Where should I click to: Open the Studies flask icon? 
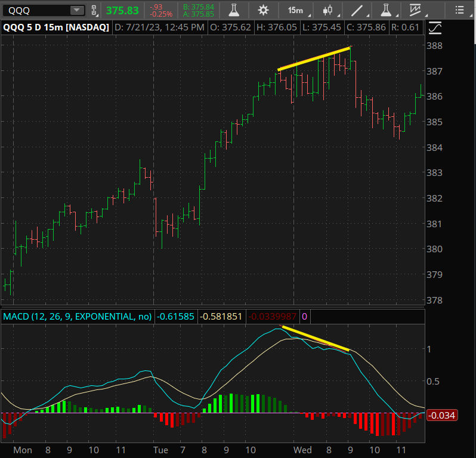click(234, 10)
